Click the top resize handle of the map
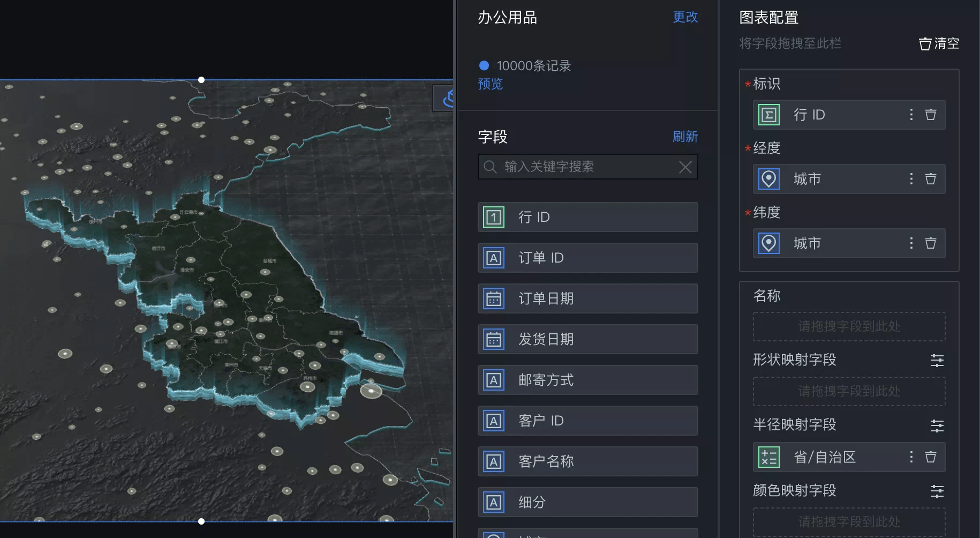 (x=201, y=80)
